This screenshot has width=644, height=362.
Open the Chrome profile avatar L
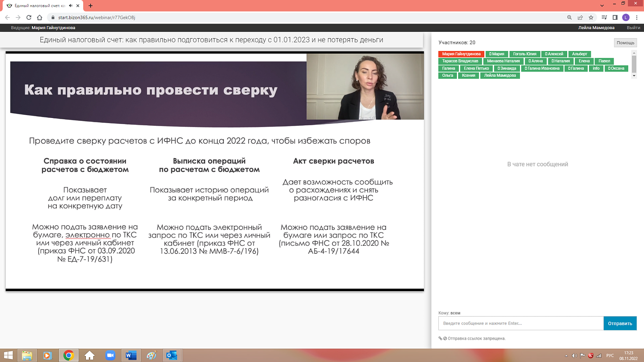626,18
